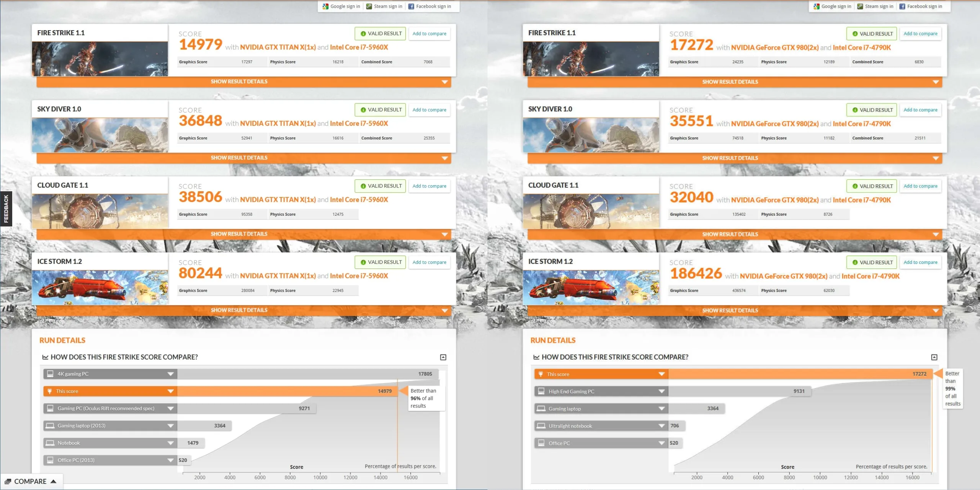Click the Cloud Gate thumbnail on the TITAN X page

[100, 211]
